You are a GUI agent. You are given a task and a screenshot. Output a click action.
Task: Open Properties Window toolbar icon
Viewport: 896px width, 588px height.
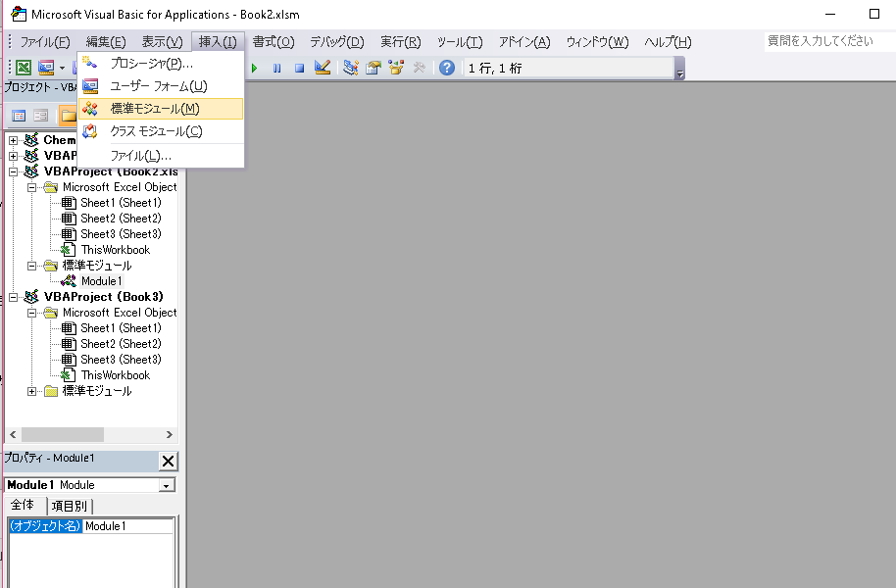(373, 68)
